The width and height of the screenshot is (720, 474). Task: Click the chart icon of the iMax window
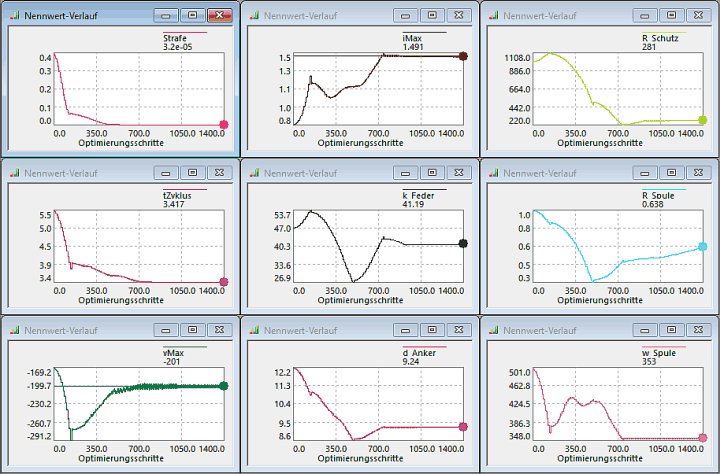tap(254, 17)
